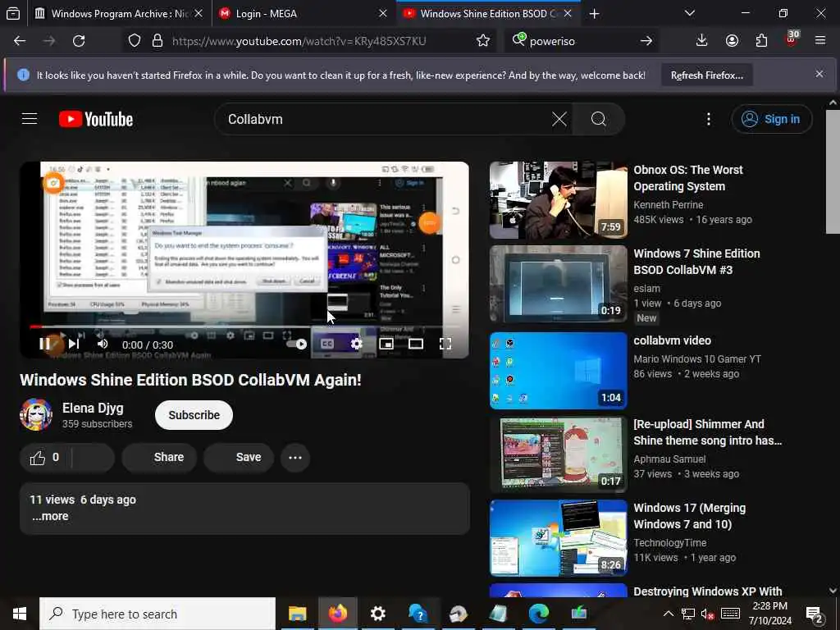Click the Refresh Firefox... button
840x630 pixels.
(706, 75)
